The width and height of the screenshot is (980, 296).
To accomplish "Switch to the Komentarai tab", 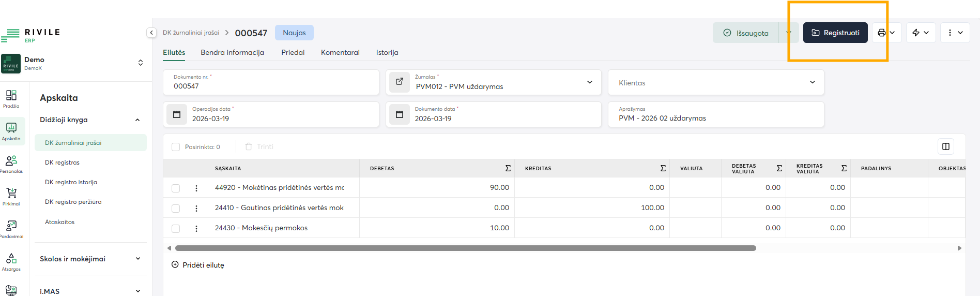I will pos(340,52).
